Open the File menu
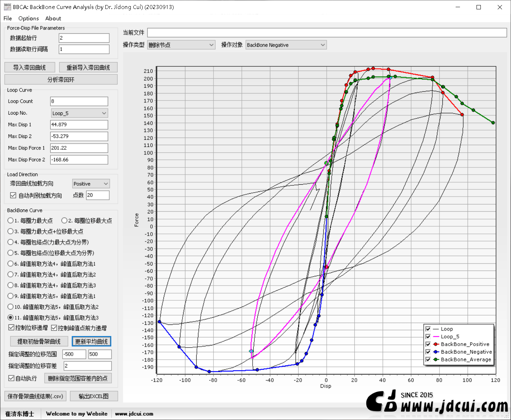 coord(8,18)
